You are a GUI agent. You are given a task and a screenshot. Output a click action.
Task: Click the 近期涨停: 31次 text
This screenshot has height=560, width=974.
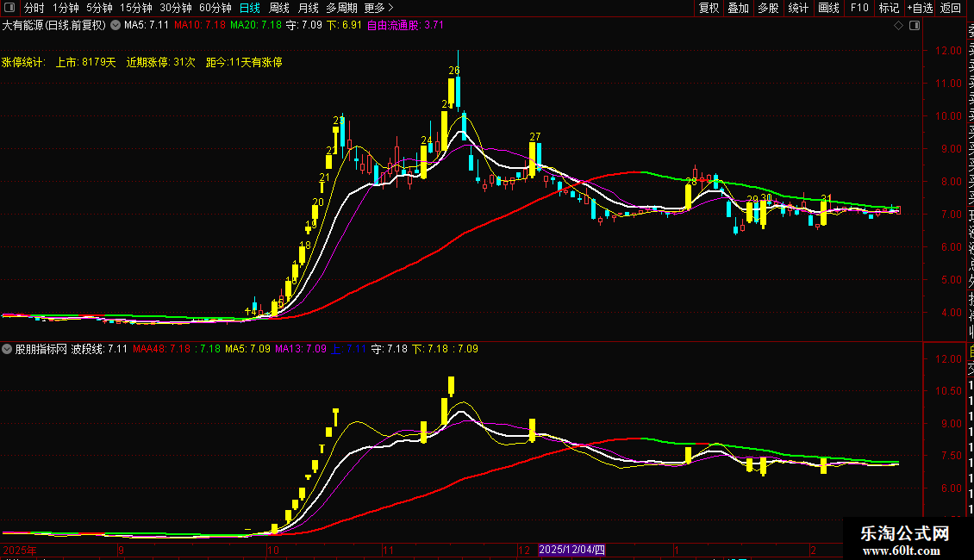pyautogui.click(x=161, y=62)
